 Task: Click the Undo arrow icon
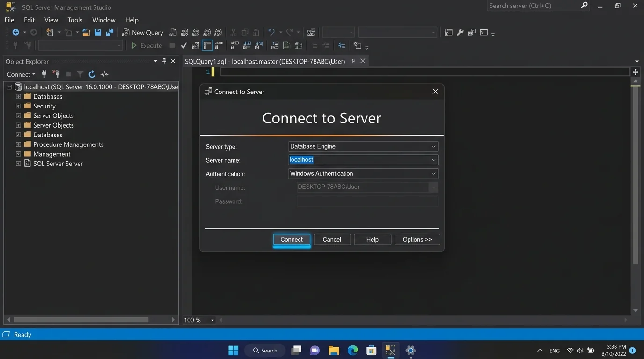[x=271, y=32]
